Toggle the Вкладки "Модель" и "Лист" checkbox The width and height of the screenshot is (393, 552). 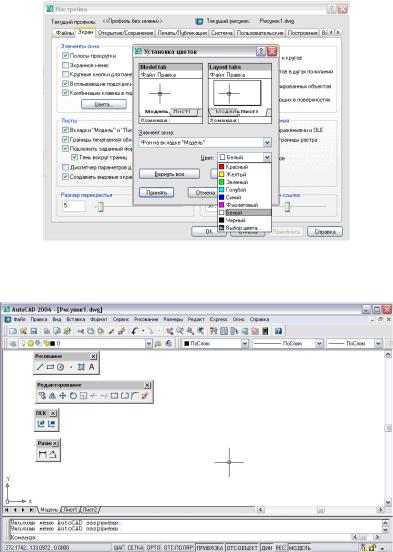65,130
